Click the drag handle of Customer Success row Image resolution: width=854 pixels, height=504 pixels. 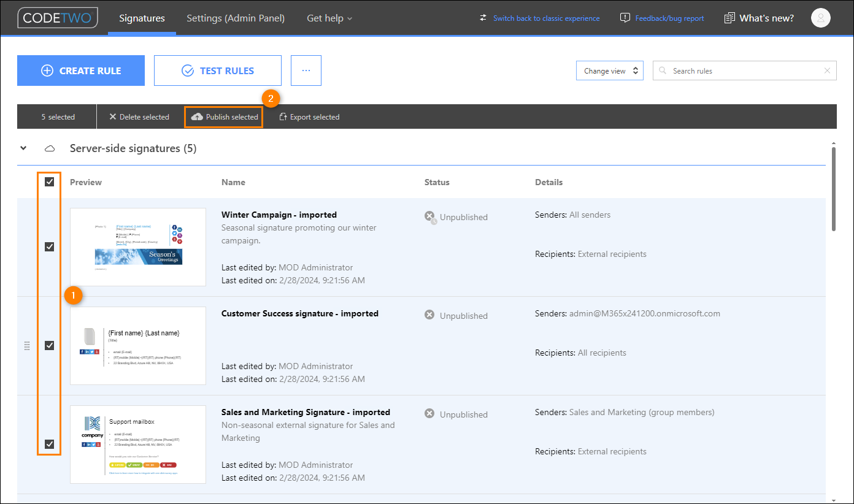point(26,346)
